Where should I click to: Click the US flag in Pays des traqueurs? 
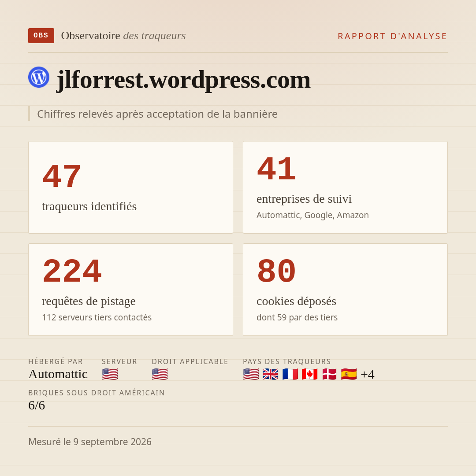pyautogui.click(x=251, y=374)
